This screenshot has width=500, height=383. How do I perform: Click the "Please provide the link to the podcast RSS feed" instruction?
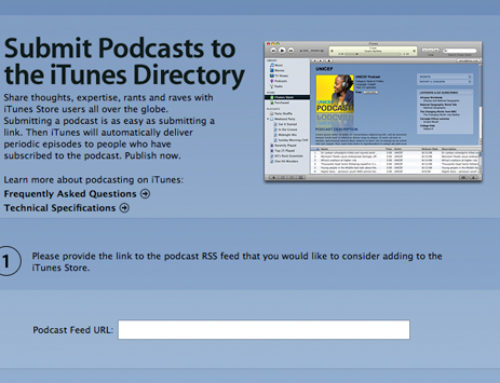coord(237,262)
